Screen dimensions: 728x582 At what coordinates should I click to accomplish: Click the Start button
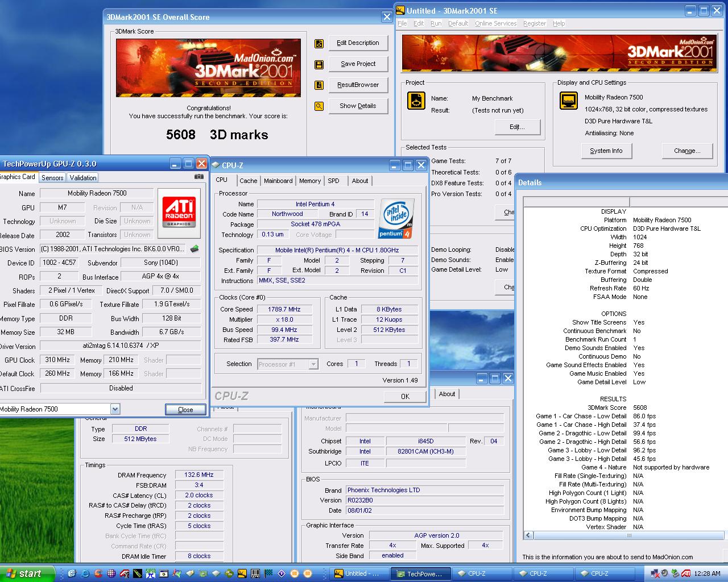27,573
